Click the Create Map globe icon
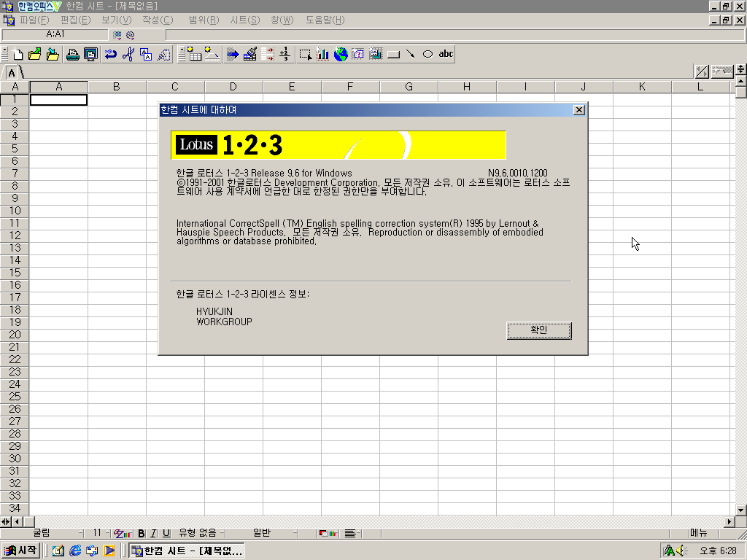This screenshot has width=747, height=560. (341, 54)
